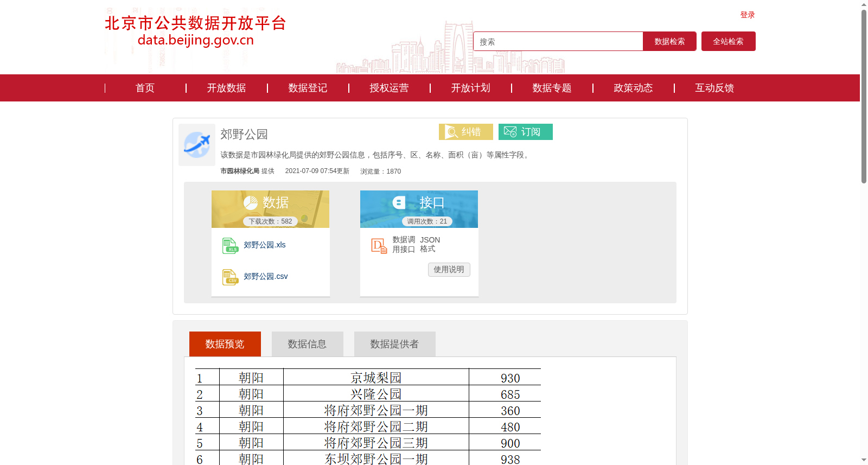
Task: Click the pie chart icon in 数据 card
Action: [251, 203]
